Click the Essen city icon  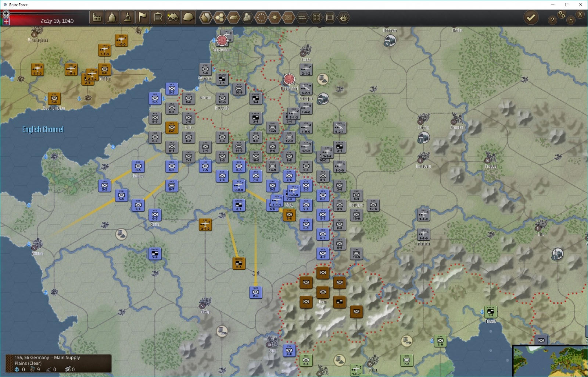coord(305,51)
